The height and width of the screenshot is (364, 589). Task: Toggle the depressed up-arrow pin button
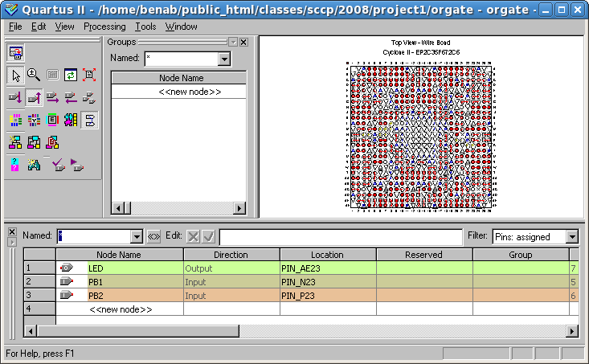point(34,98)
